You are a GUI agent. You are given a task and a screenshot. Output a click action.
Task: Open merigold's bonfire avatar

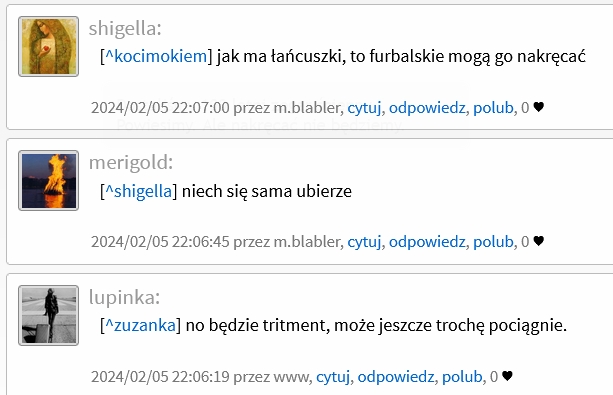tap(48, 181)
